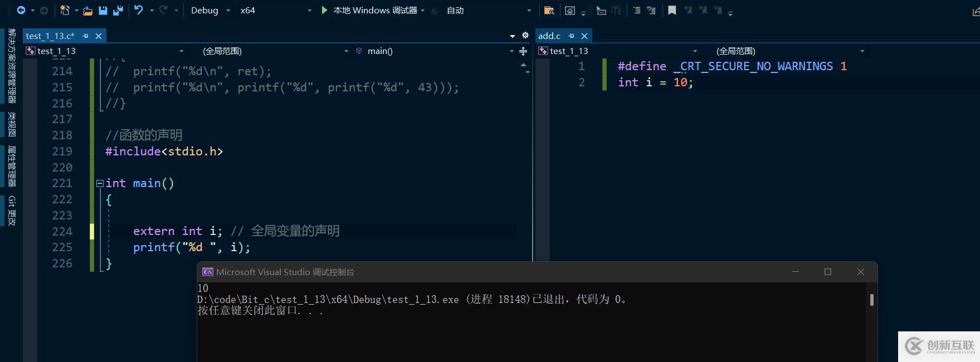Open the editor window gear settings icon
This screenshot has height=362, width=980.
525,35
